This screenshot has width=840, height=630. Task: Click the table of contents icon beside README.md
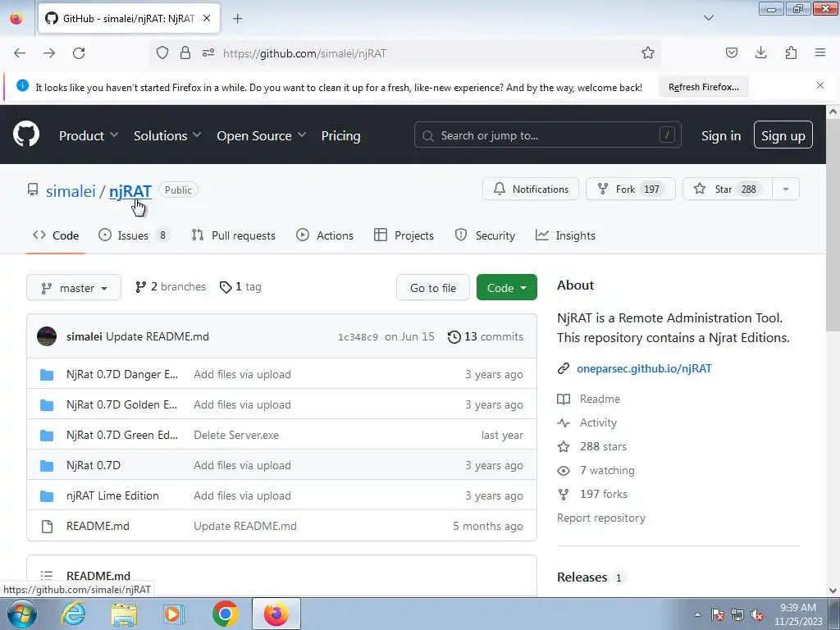(47, 575)
